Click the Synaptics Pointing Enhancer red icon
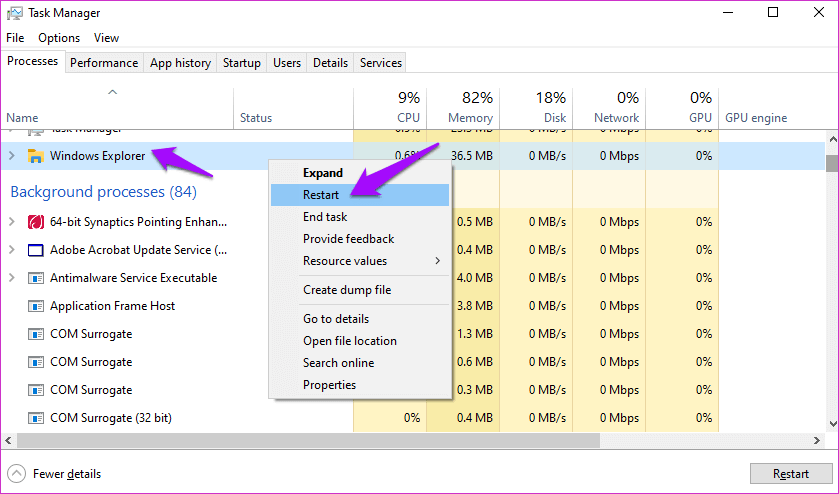Viewport: 839px width, 494px height. (x=35, y=222)
